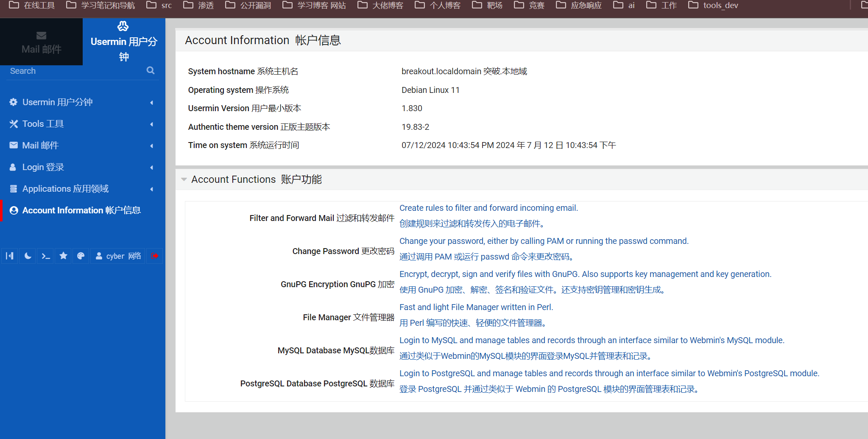868x439 pixels.
Task: Click hostname value breakout.localdomain
Action: [441, 71]
